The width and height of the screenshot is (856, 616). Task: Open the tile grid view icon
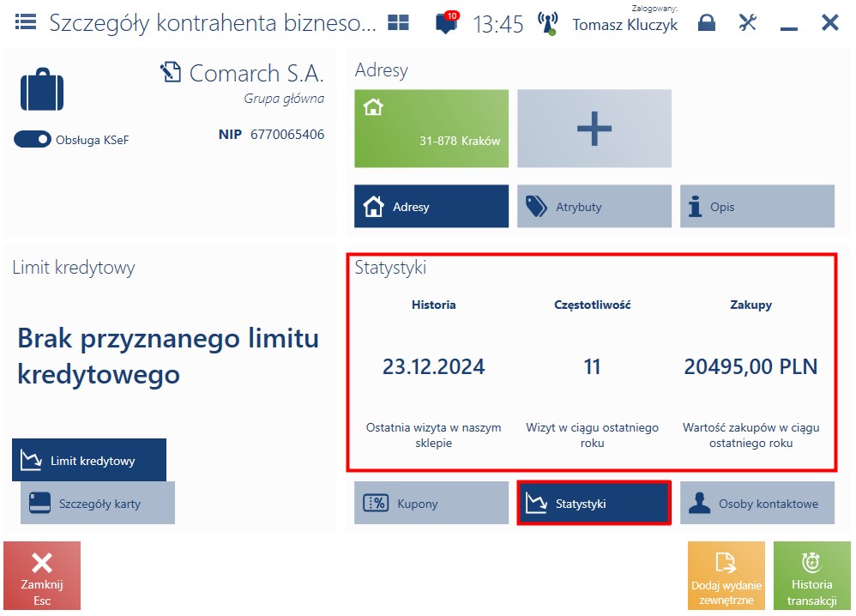[x=398, y=22]
